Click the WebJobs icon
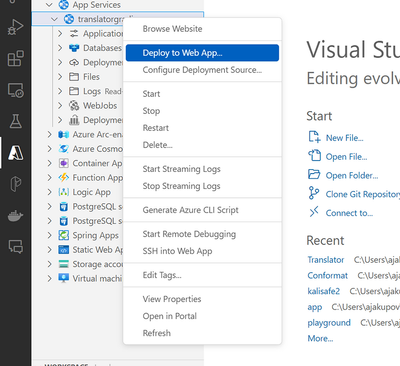This screenshot has height=366, width=400. pos(74,106)
